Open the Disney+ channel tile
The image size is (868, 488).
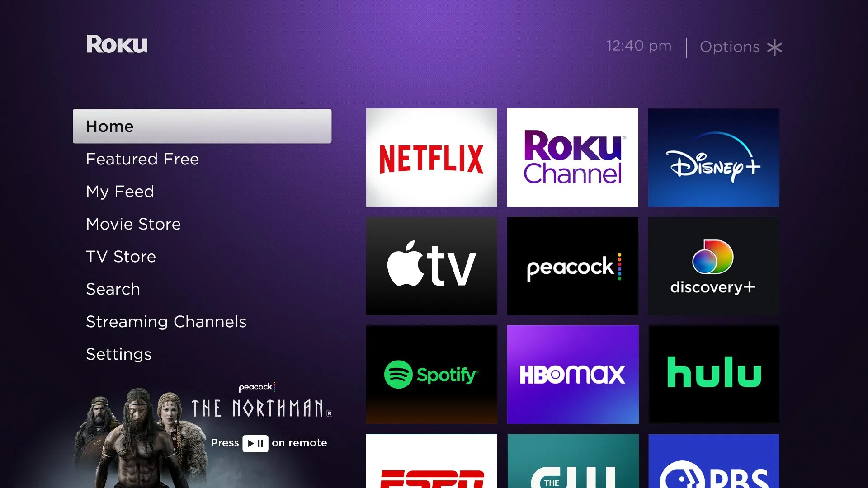pyautogui.click(x=713, y=158)
